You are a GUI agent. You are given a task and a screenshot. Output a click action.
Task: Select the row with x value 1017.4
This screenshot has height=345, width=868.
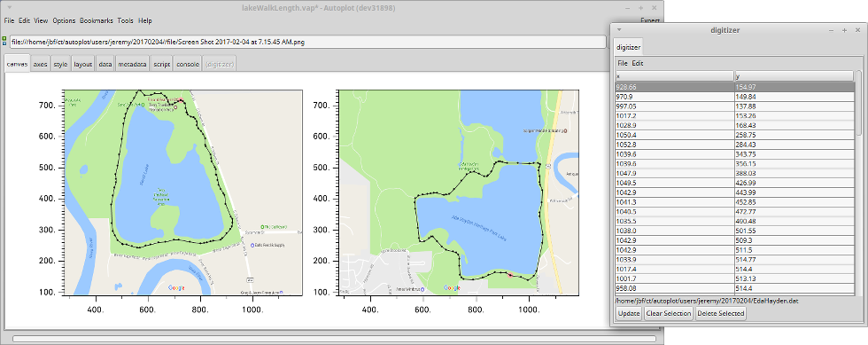(x=734, y=269)
